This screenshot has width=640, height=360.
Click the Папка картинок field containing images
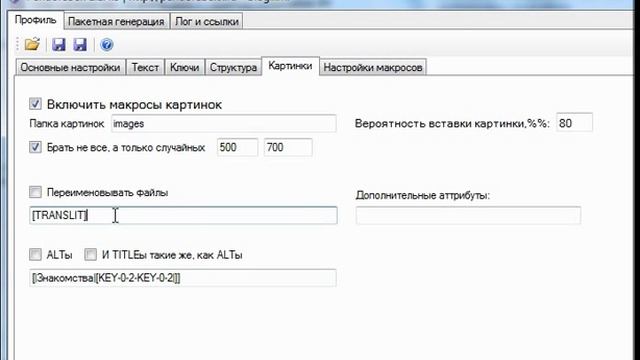pos(224,124)
